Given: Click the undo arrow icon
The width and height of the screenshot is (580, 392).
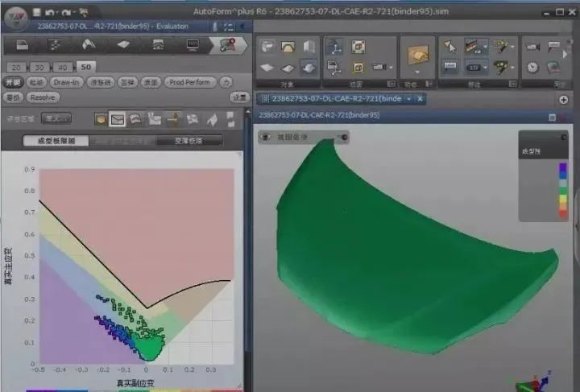Looking at the screenshot, I should [50, 13].
